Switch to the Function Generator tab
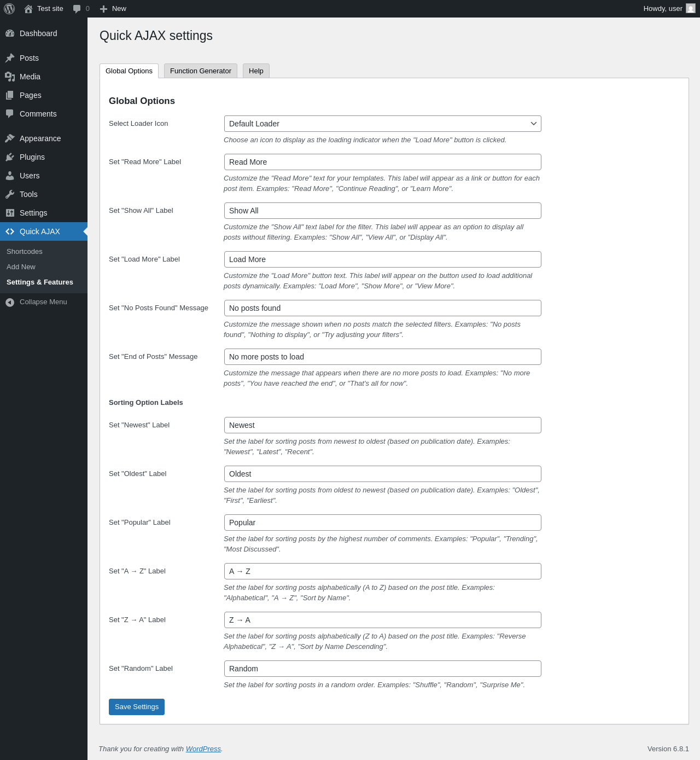The width and height of the screenshot is (700, 760). [x=201, y=71]
